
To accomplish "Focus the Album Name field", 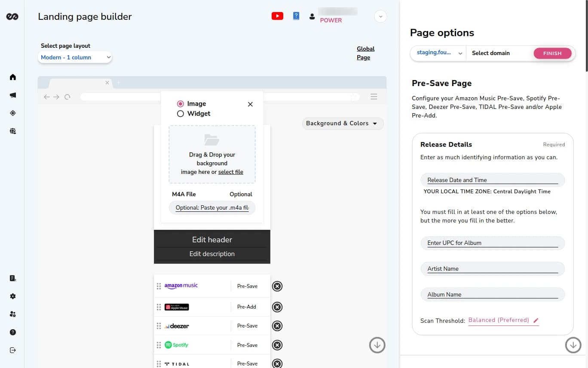I will 493,294.
